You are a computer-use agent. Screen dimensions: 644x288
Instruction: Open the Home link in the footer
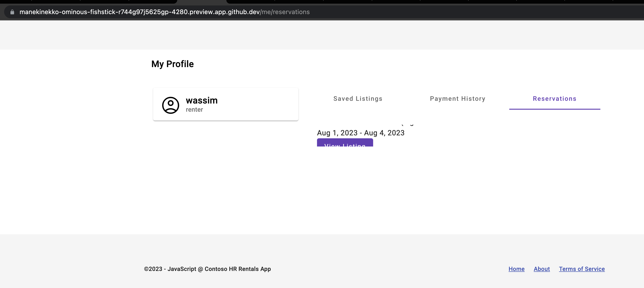coord(516,269)
